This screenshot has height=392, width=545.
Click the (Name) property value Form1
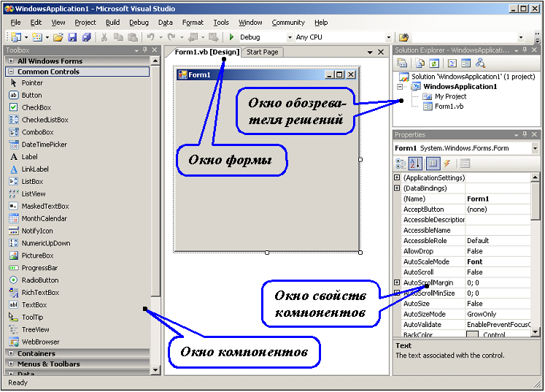[478, 199]
